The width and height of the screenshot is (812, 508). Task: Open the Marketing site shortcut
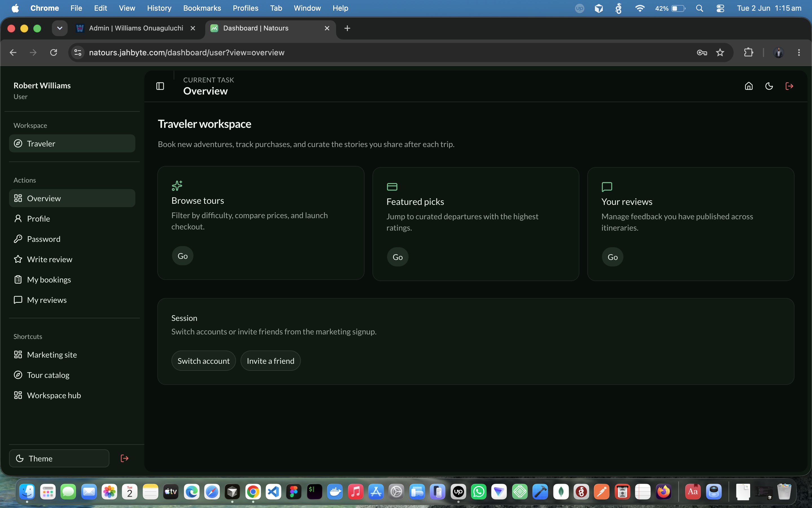[72, 355]
